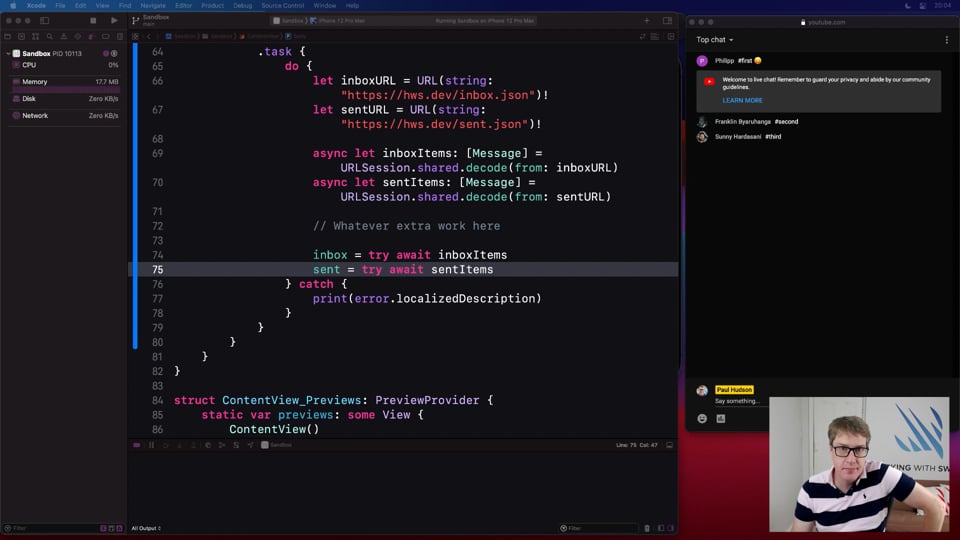
Task: Open Environment Overrides
Action: (236, 445)
